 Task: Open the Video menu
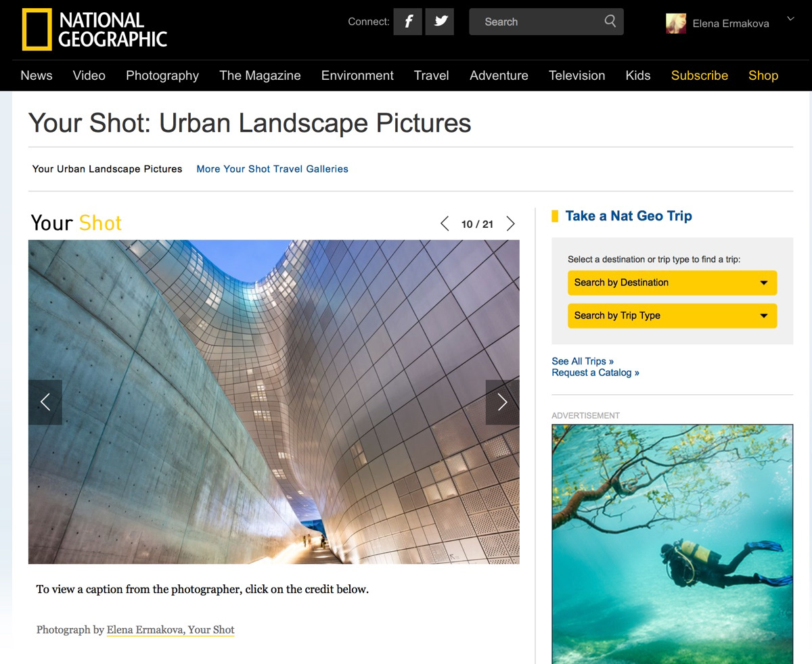89,76
